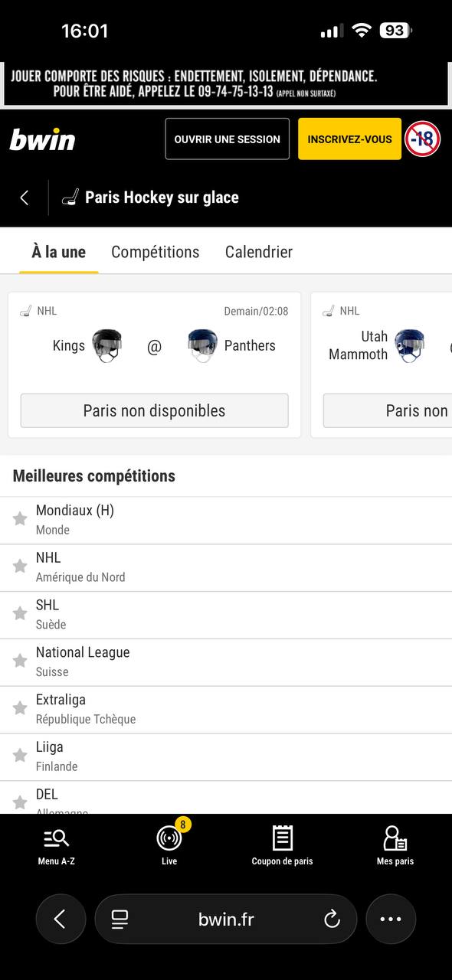Switch to the Compétitions tab
This screenshot has height=980, width=452.
pyautogui.click(x=155, y=252)
